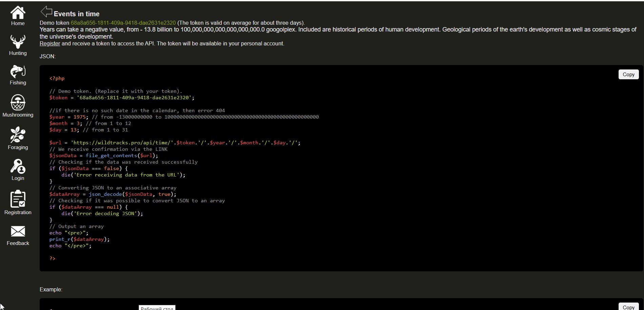The width and height of the screenshot is (644, 310).
Task: Click the Рабочий стол tooltip
Action: 157,308
